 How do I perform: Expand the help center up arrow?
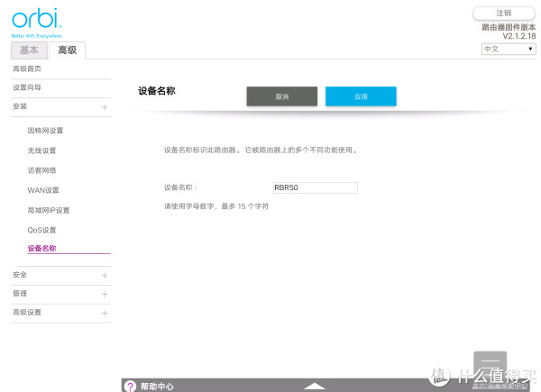[x=314, y=386]
